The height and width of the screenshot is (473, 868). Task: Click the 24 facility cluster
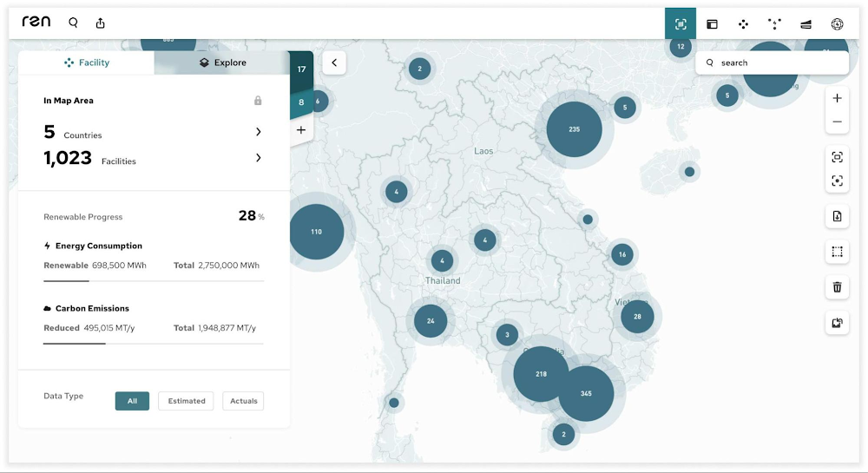[x=431, y=321]
